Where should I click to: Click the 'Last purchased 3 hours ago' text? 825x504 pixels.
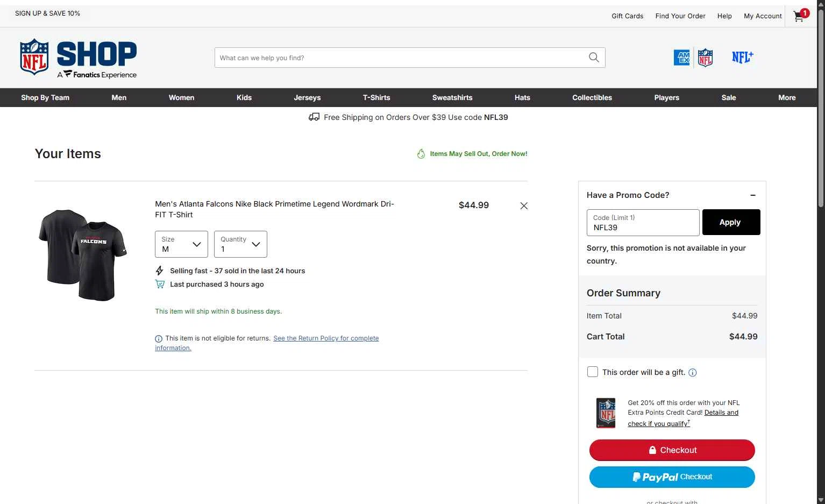(x=217, y=285)
